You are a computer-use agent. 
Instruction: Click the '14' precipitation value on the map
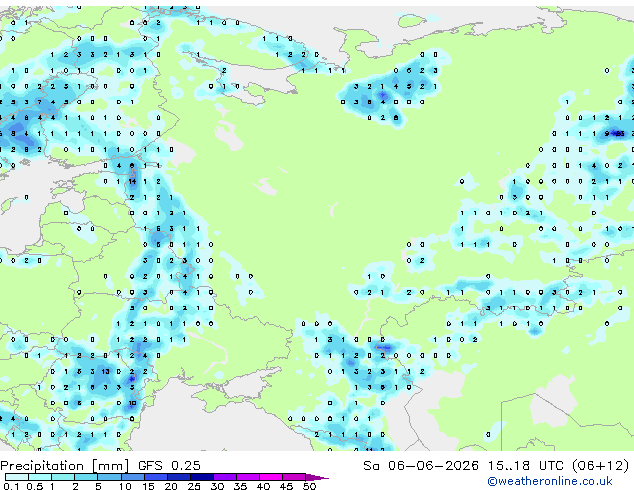132,182
